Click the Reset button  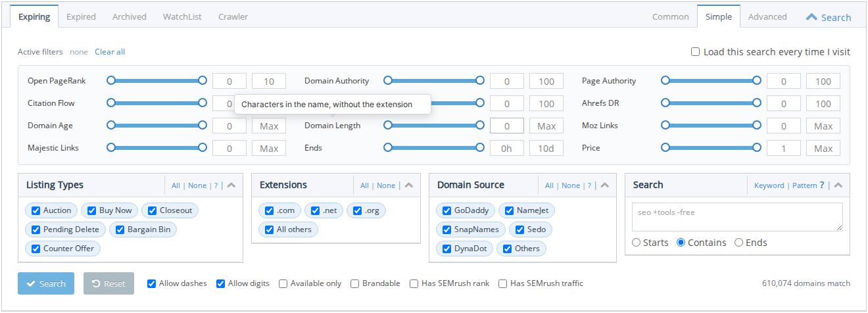point(108,283)
